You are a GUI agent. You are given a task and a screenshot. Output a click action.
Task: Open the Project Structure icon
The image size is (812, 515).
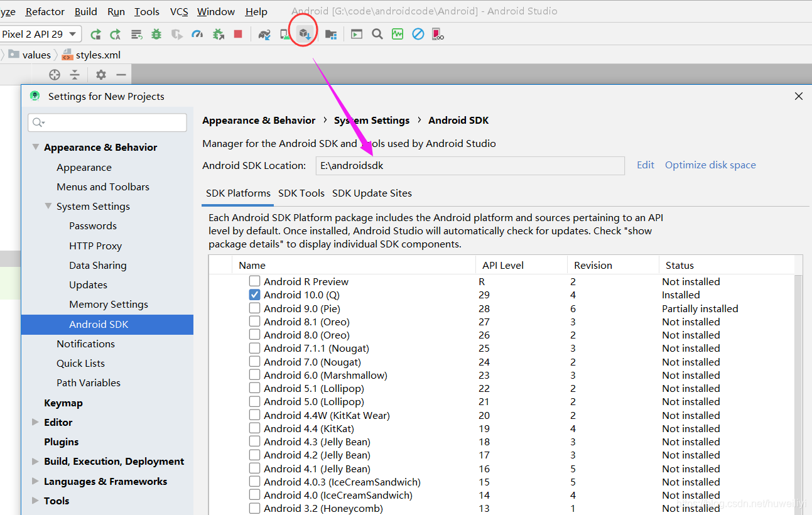(x=330, y=34)
